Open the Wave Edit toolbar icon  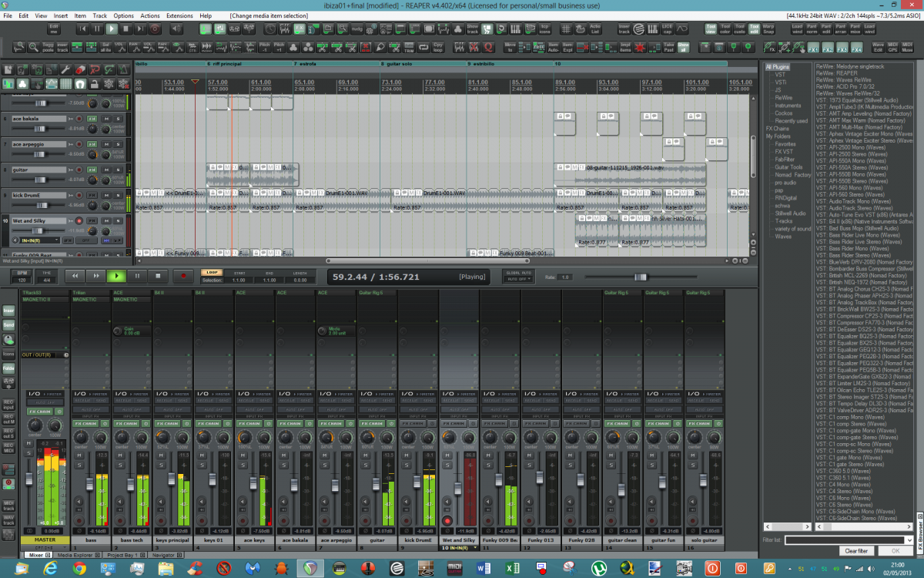pyautogui.click(x=878, y=48)
